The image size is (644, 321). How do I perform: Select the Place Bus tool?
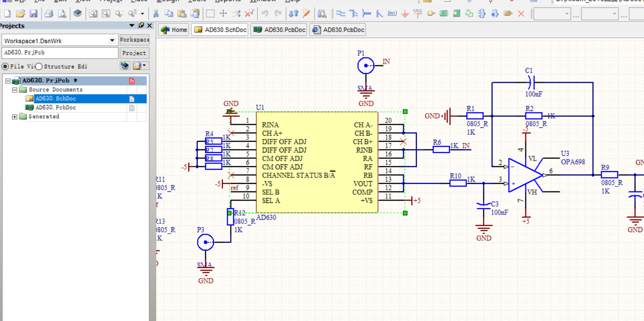pos(354,14)
